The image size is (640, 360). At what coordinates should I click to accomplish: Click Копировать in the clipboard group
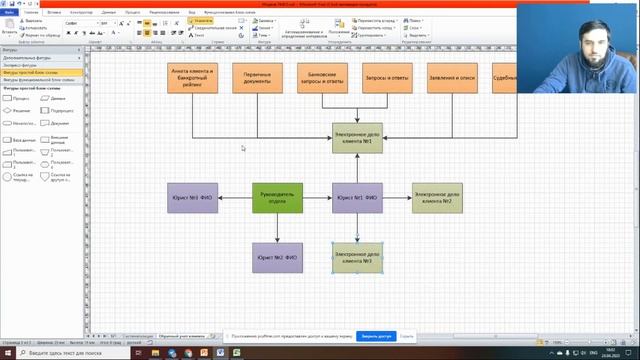coord(33,28)
